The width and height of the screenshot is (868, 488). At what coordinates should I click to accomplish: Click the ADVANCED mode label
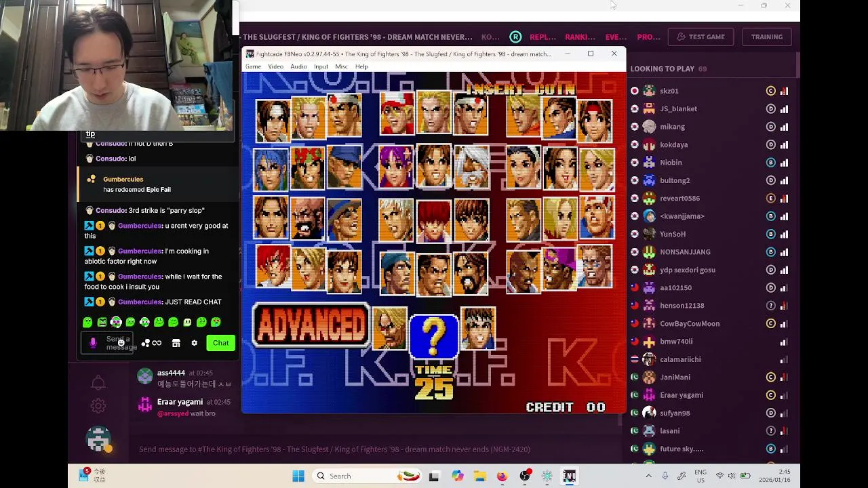311,326
